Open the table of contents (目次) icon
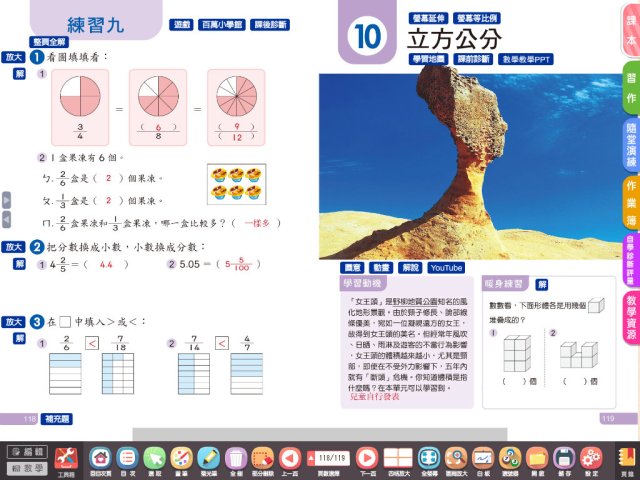This screenshot has width=640, height=480. click(127, 457)
